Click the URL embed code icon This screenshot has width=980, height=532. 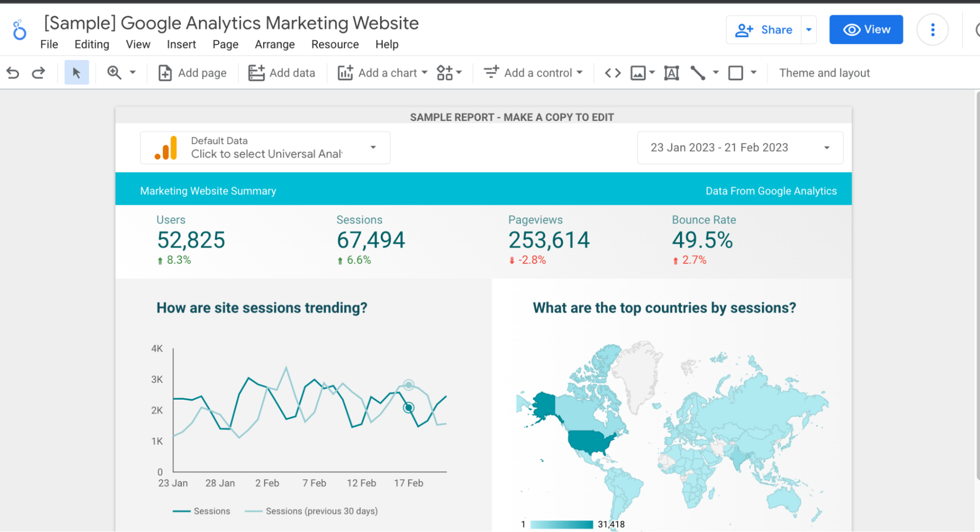click(x=613, y=73)
